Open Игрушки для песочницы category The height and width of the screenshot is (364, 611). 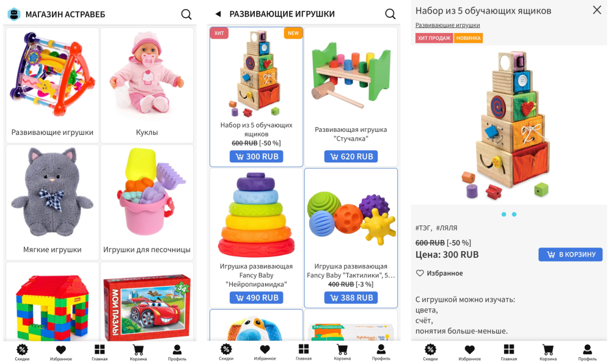pyautogui.click(x=147, y=202)
